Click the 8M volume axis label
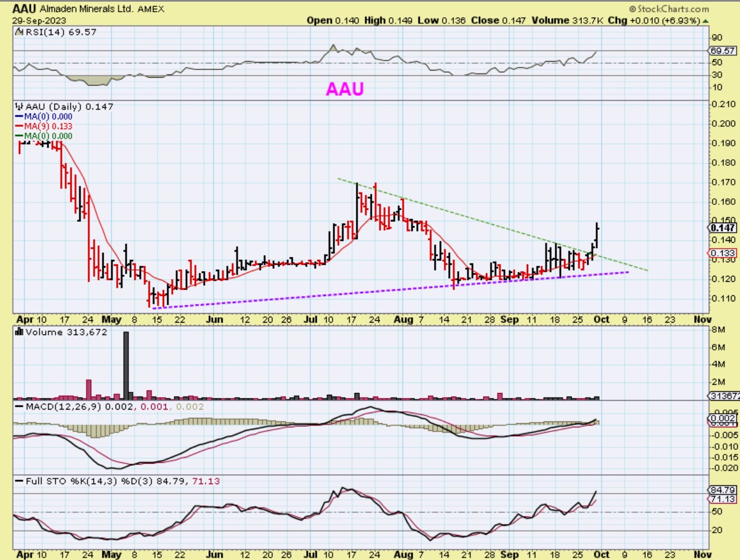The image size is (740, 560). (x=717, y=330)
